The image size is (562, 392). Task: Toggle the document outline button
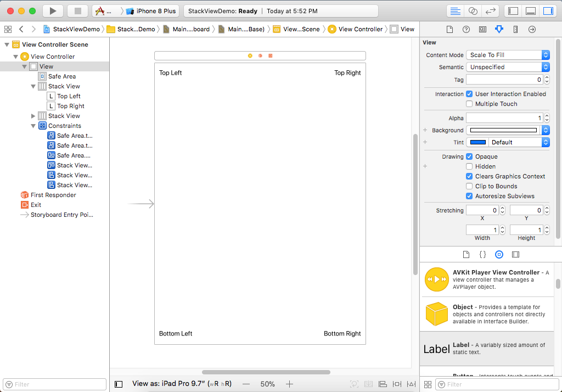point(119,384)
